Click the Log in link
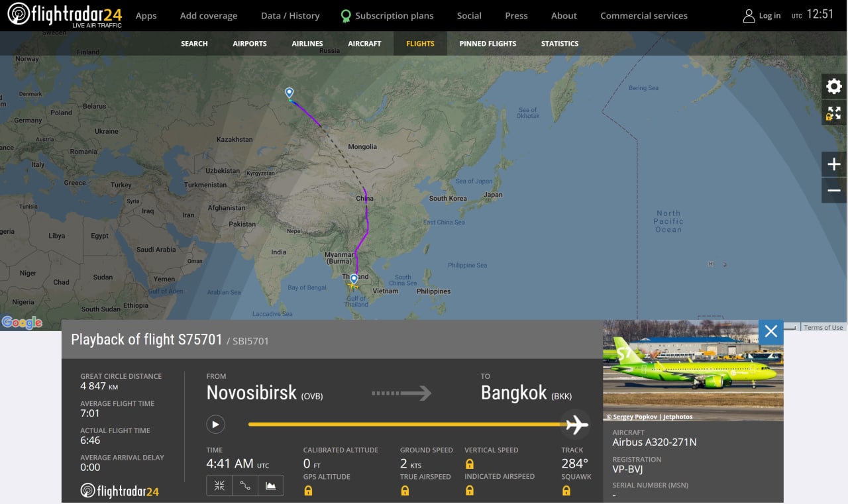Screen dimensions: 848x504 [x=770, y=15]
